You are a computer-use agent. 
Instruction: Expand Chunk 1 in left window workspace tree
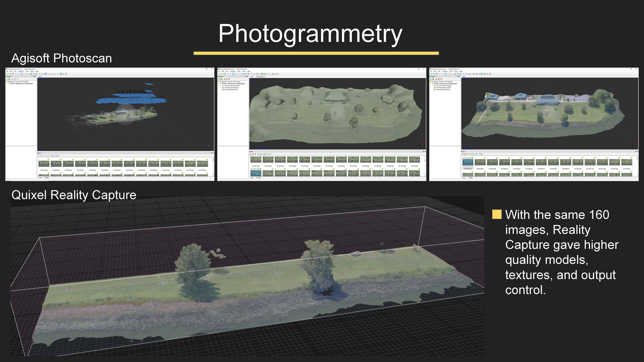pyautogui.click(x=7, y=84)
